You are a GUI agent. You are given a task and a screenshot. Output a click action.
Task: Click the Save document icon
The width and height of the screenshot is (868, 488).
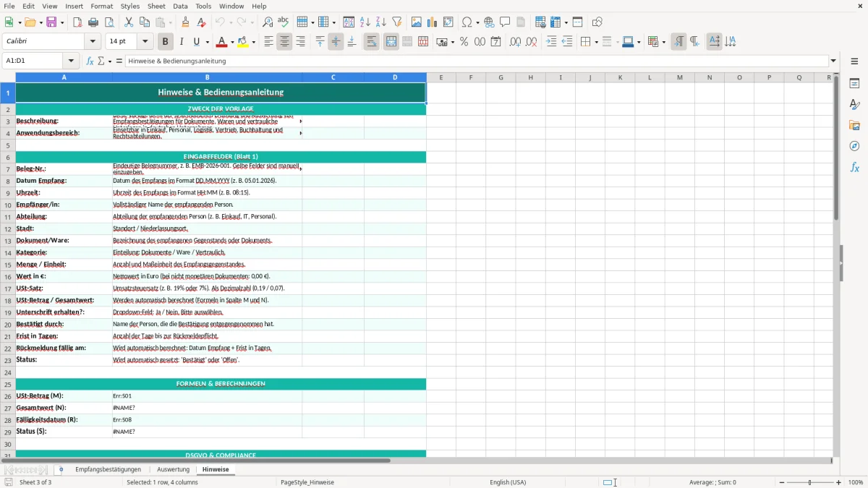click(x=51, y=22)
